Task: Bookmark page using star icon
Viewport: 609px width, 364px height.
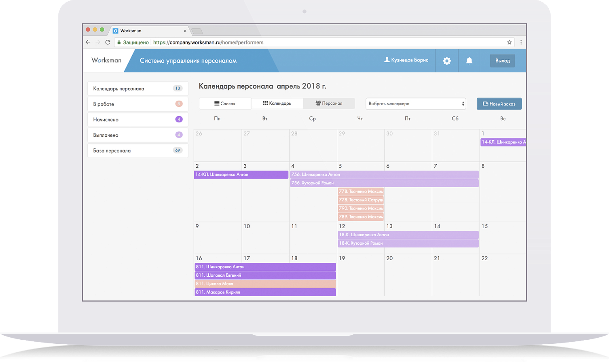Action: (509, 42)
